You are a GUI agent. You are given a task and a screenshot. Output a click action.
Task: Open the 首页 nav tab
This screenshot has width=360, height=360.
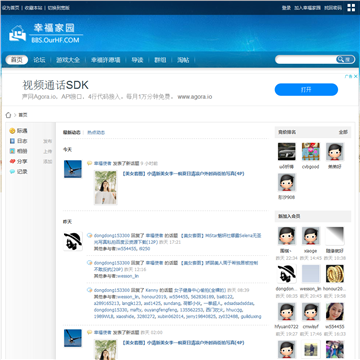17,60
